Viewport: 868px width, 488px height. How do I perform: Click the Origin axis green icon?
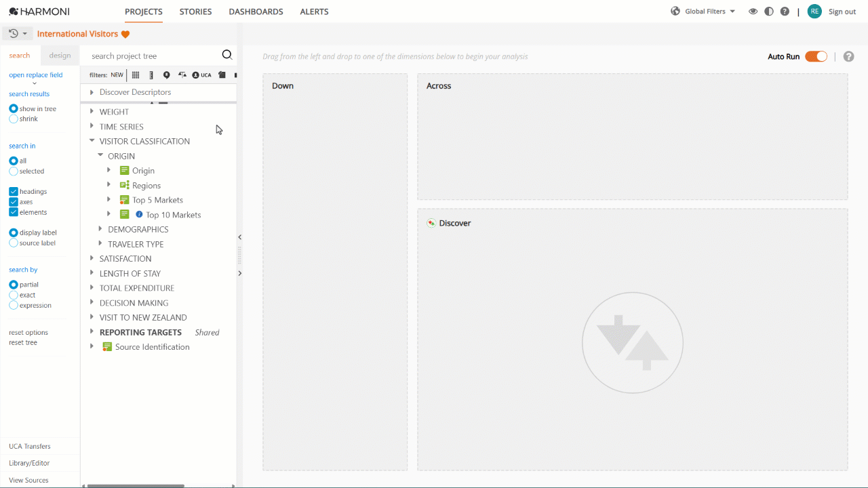[124, 171]
